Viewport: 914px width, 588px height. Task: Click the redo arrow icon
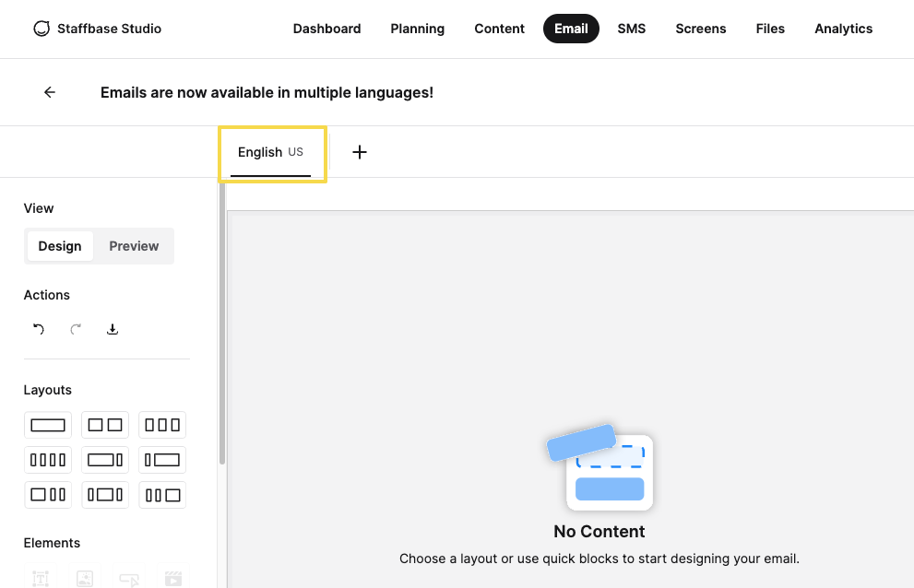pyautogui.click(x=76, y=329)
